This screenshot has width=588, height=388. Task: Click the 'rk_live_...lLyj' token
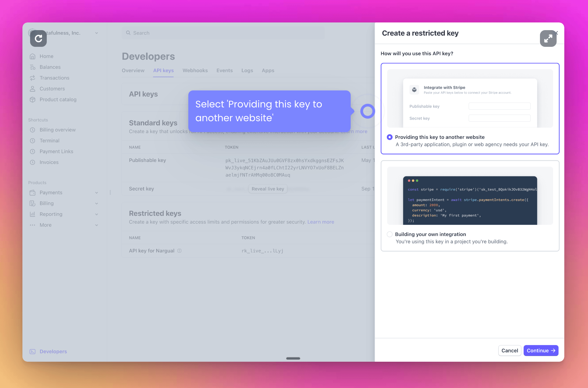click(x=262, y=251)
